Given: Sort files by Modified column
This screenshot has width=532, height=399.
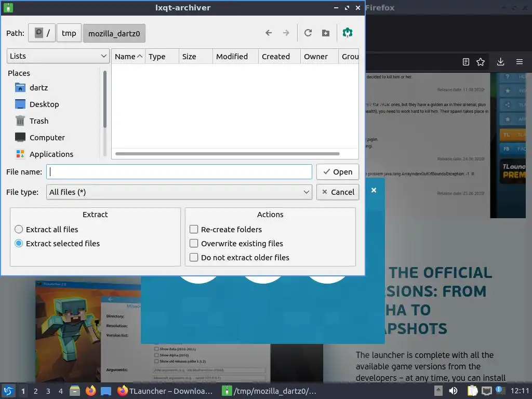Looking at the screenshot, I should coord(235,56).
